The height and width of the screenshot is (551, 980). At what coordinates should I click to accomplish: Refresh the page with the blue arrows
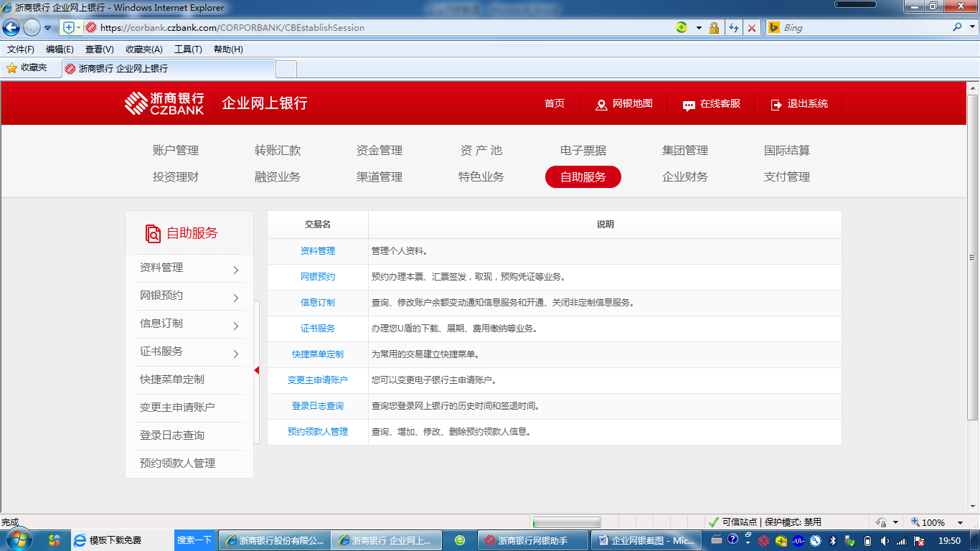tap(733, 28)
